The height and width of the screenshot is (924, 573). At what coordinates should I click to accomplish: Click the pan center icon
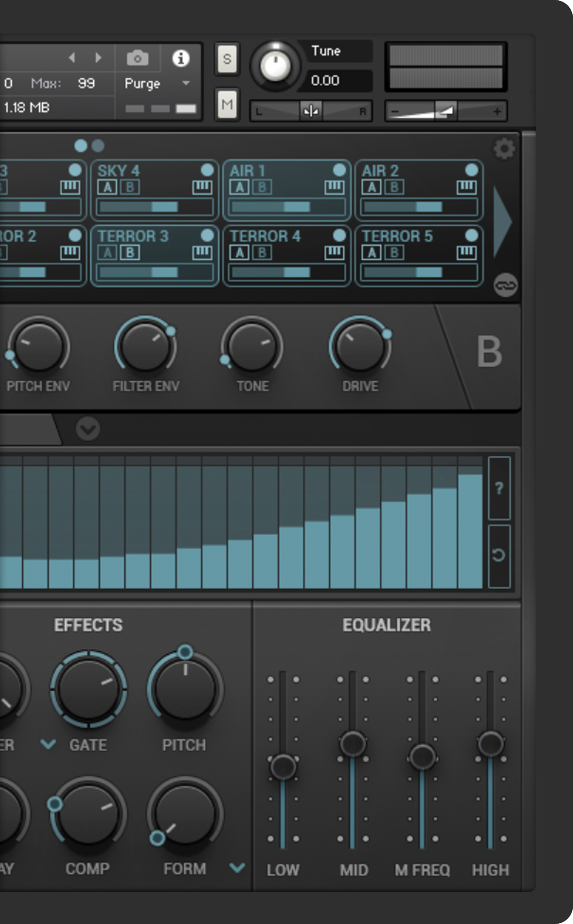coord(310,111)
